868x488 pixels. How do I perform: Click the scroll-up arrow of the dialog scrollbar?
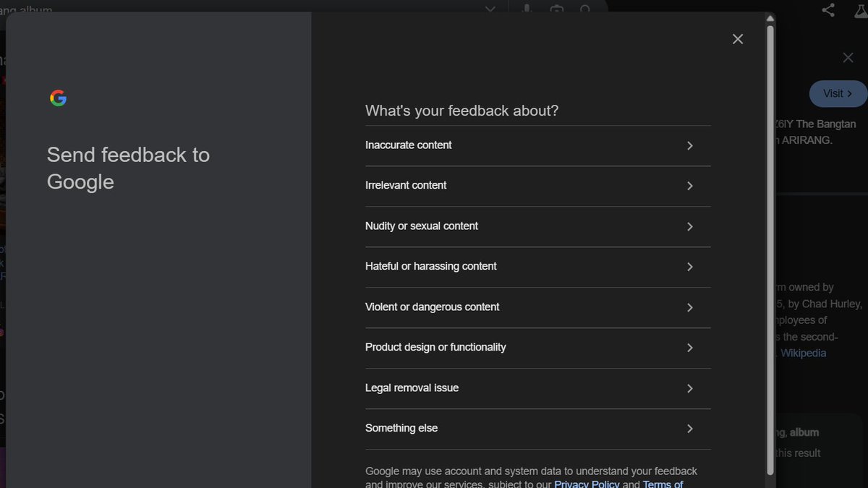click(770, 17)
